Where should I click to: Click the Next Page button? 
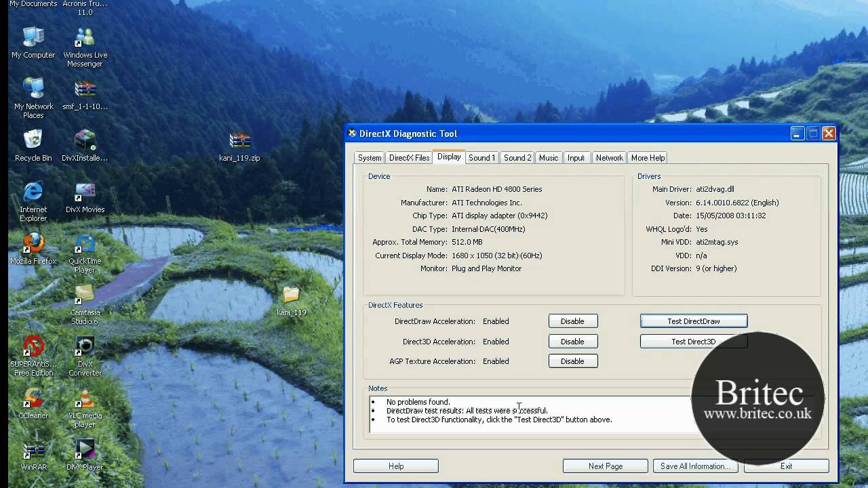[x=606, y=466]
